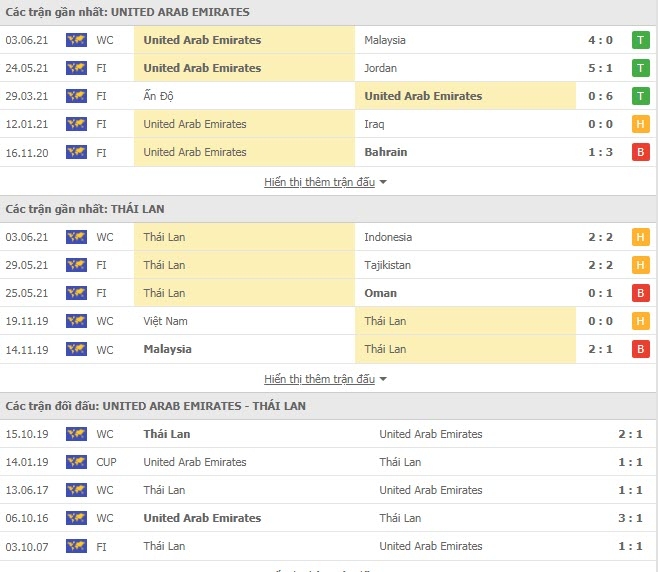Click the flag icon in the 24.05.21 Jordan row
The height and width of the screenshot is (572, 658).
pyautogui.click(x=76, y=68)
